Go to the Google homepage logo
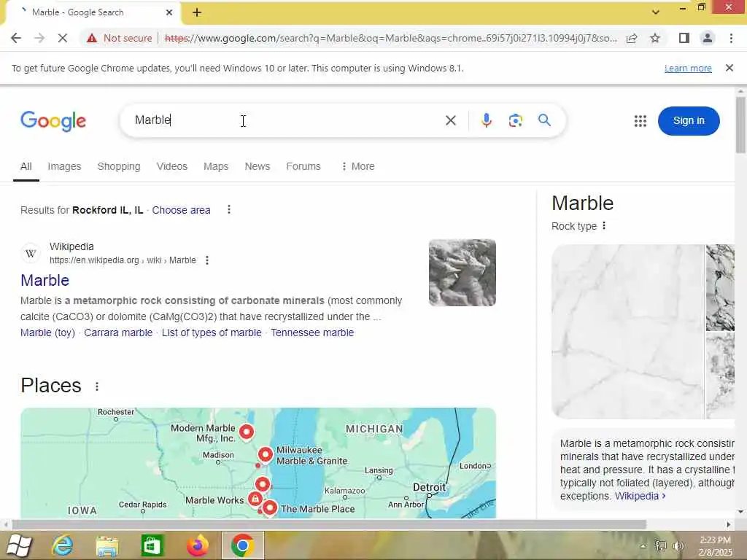The width and height of the screenshot is (747, 560). point(53,121)
